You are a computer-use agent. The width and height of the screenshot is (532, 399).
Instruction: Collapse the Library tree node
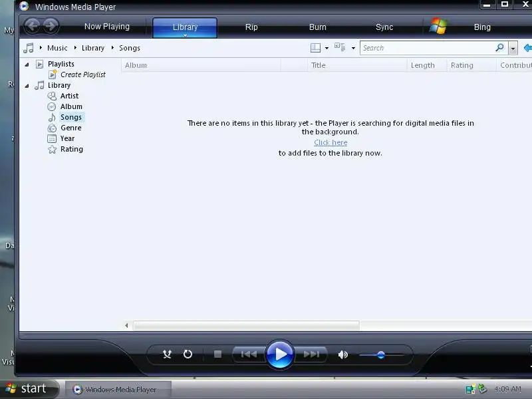click(27, 86)
